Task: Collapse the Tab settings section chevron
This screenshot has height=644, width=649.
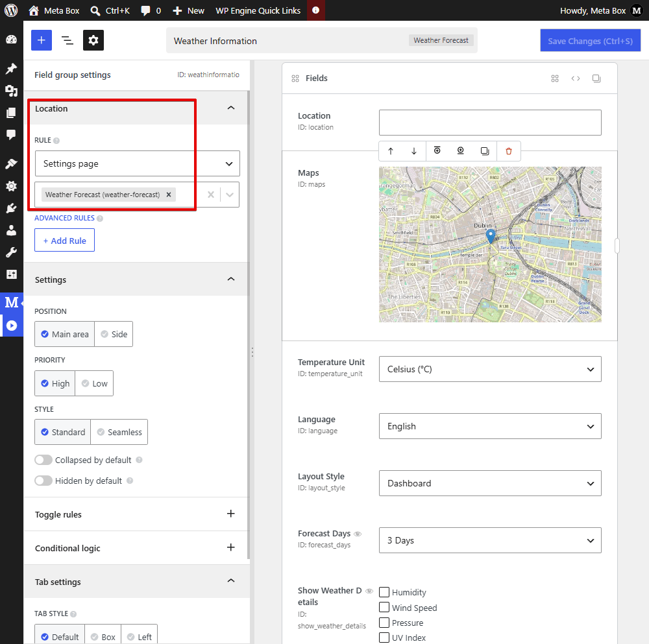Action: pos(231,580)
